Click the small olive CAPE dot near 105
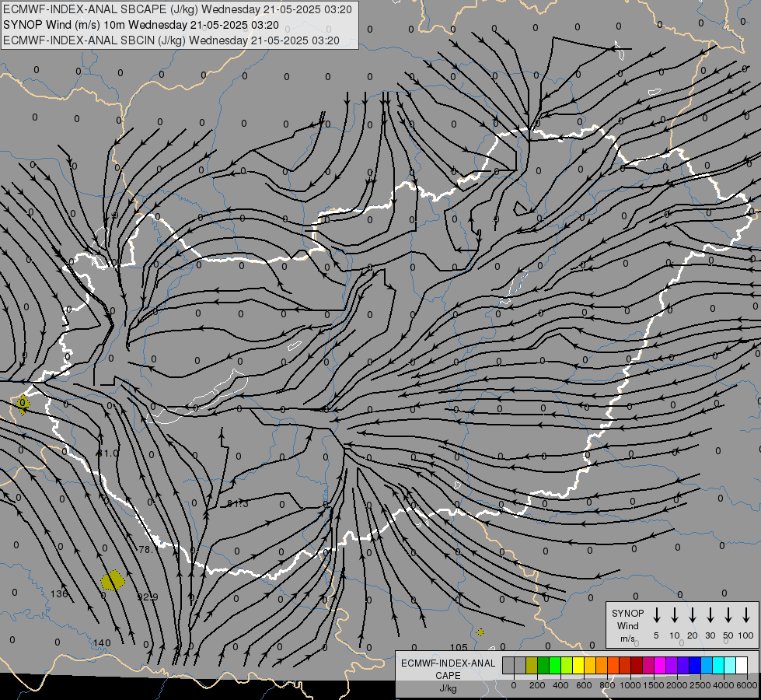 pos(480,632)
